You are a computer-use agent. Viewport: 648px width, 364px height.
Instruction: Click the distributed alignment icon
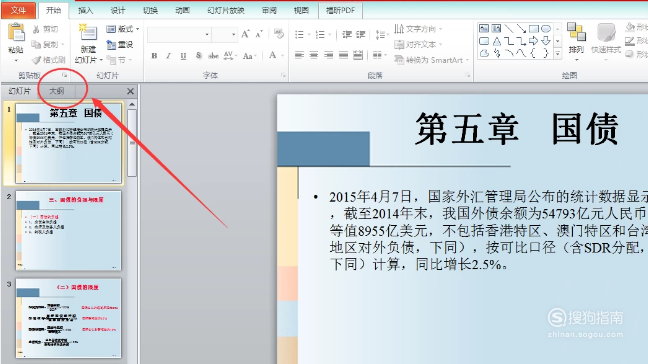[x=358, y=55]
